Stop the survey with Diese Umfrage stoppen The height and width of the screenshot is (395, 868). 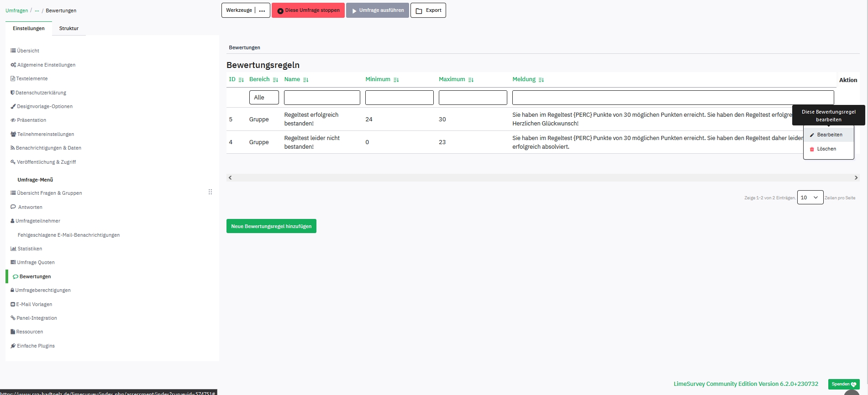coord(308,10)
